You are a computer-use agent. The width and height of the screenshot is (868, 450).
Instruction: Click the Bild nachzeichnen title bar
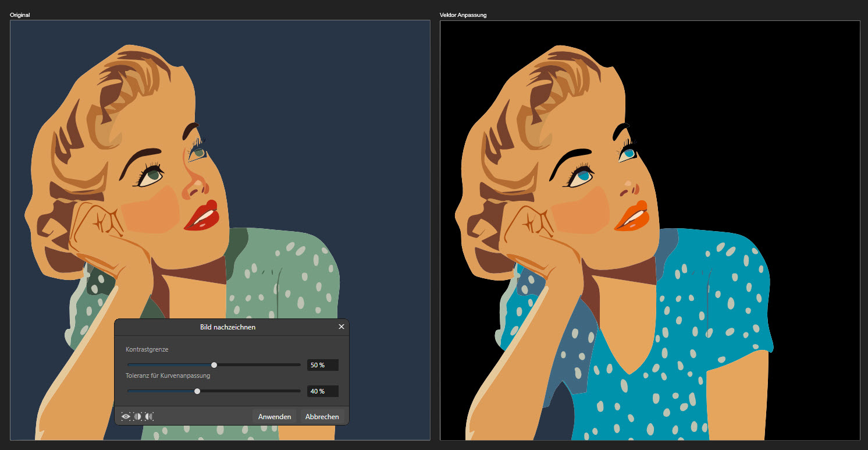click(x=227, y=327)
